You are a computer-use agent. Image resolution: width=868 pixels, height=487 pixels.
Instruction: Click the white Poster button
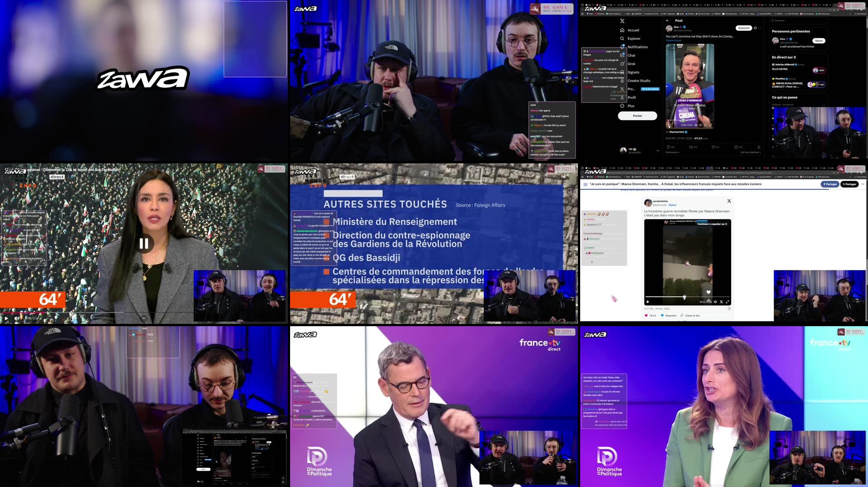[x=637, y=116]
